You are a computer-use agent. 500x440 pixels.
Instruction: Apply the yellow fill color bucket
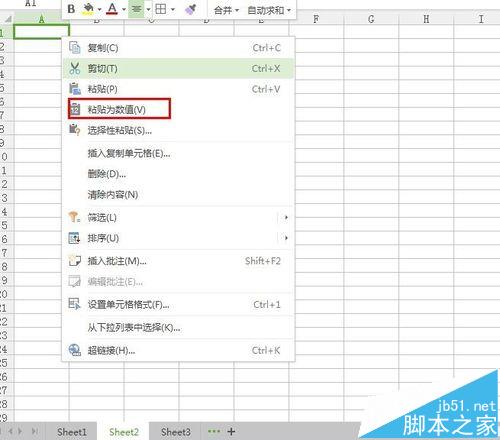pos(88,9)
